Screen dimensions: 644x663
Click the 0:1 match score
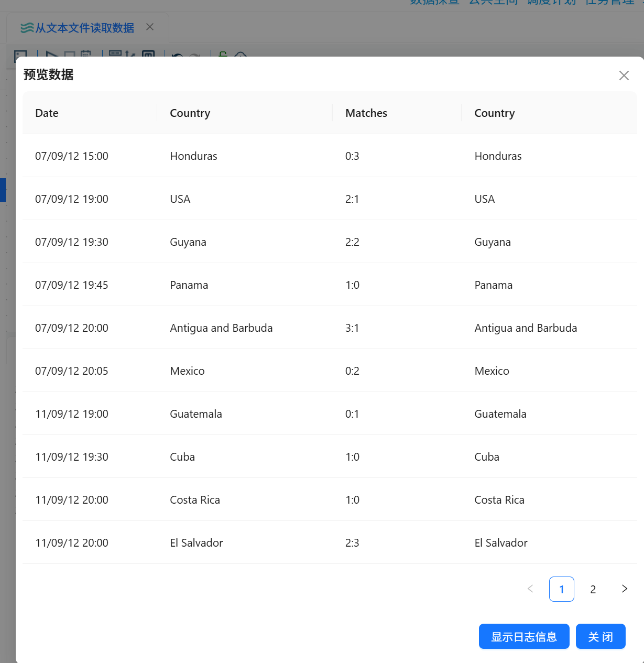[352, 414]
